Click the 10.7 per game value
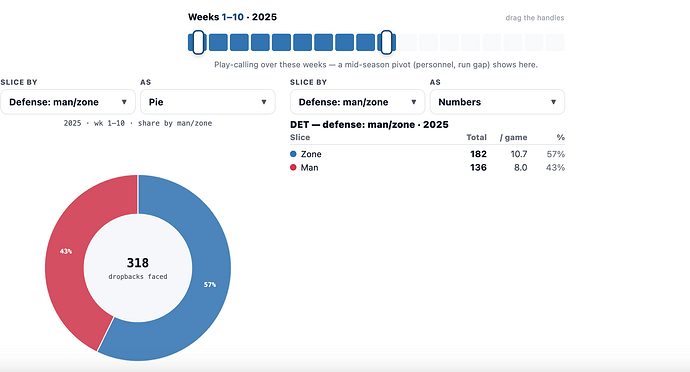Image resolution: width=690 pixels, height=372 pixels. tap(519, 154)
